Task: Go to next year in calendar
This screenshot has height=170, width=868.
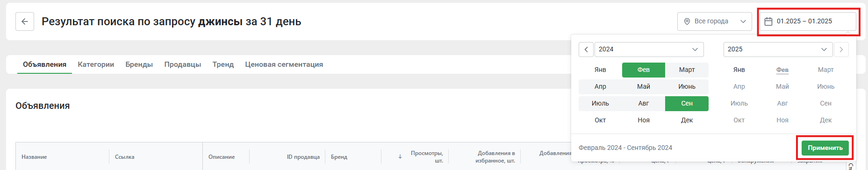Action: coord(841,50)
